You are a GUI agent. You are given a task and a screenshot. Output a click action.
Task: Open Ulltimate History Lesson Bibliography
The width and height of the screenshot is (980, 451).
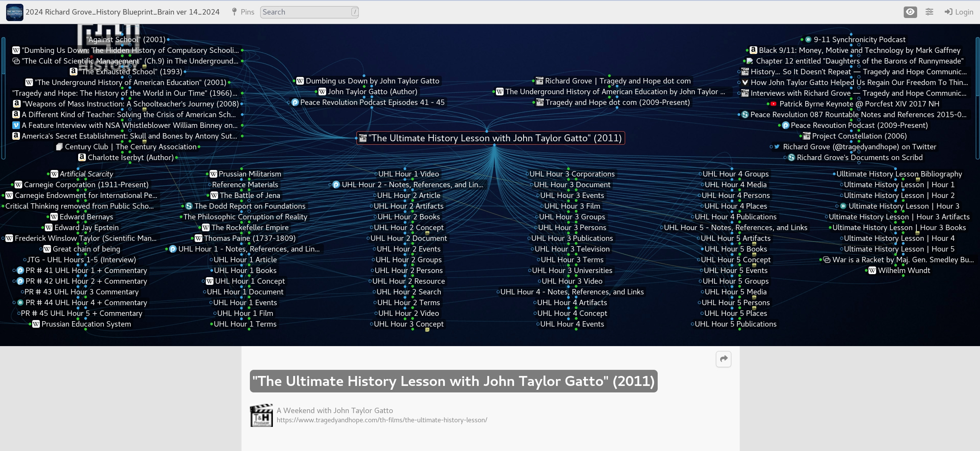(x=899, y=174)
